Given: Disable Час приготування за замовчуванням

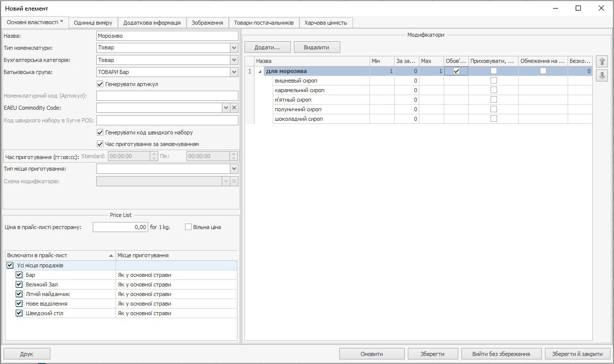Looking at the screenshot, I should (100, 144).
